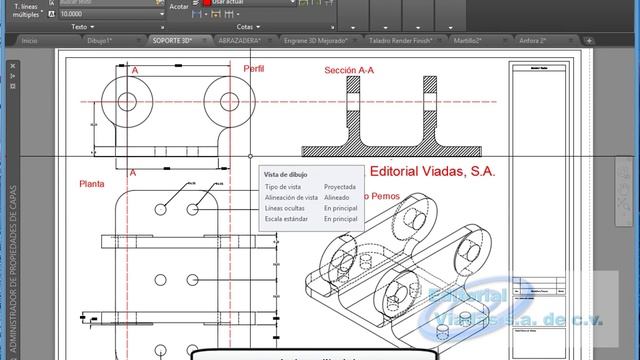Expand the Cotas panel title
640x360 pixels.
248,27
